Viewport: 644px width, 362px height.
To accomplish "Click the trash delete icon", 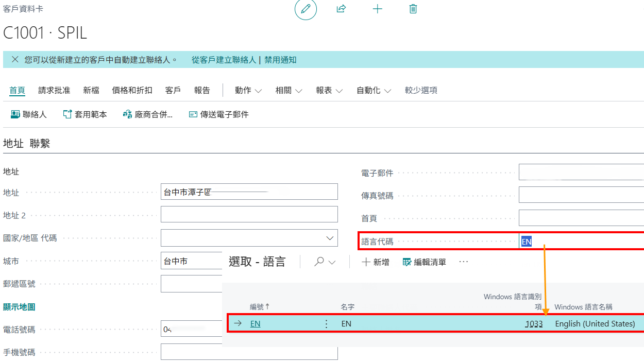I will point(413,9).
